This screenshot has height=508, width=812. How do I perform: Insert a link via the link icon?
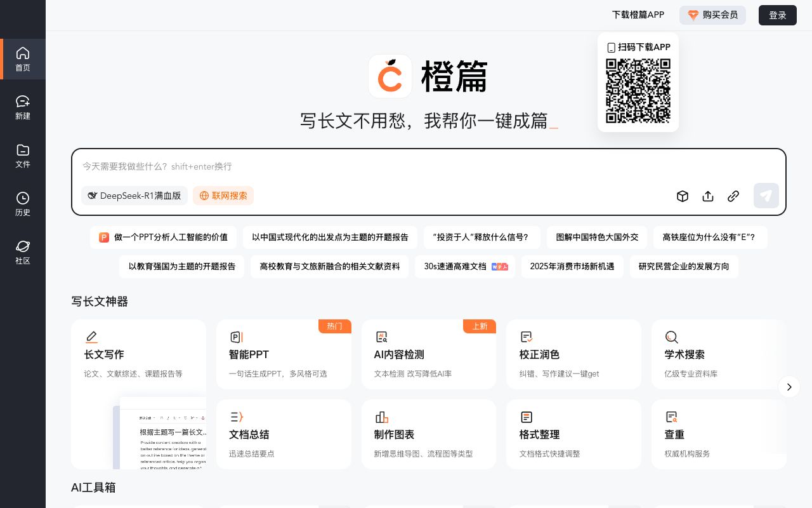(x=733, y=196)
